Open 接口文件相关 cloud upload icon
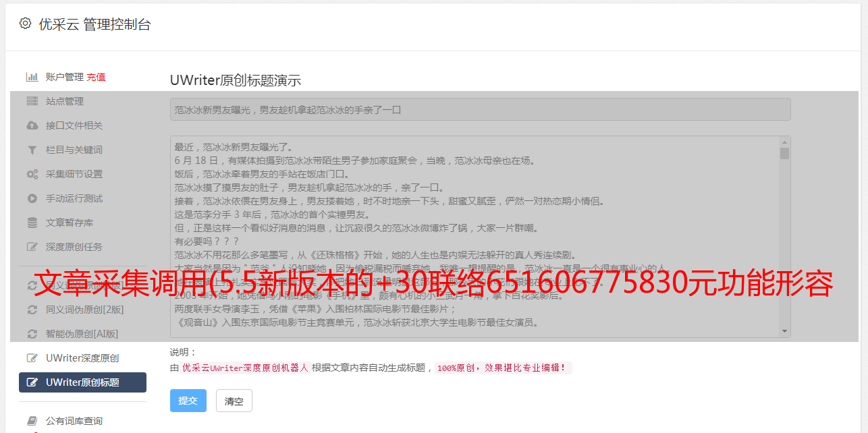The height and width of the screenshot is (433, 868). (32, 125)
